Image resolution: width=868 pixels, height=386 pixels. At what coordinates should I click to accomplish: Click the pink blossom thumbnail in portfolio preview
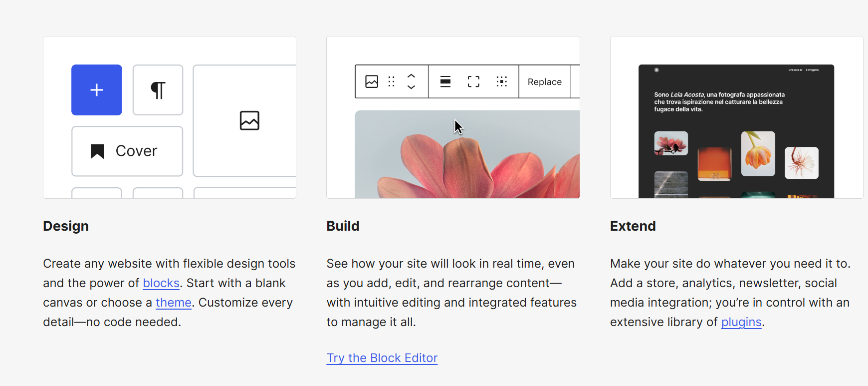tap(671, 144)
